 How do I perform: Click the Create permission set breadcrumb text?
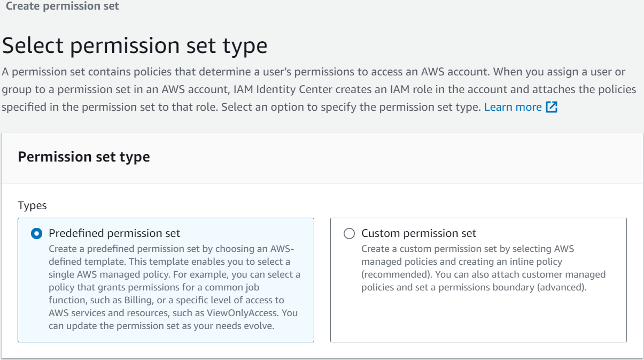click(63, 6)
